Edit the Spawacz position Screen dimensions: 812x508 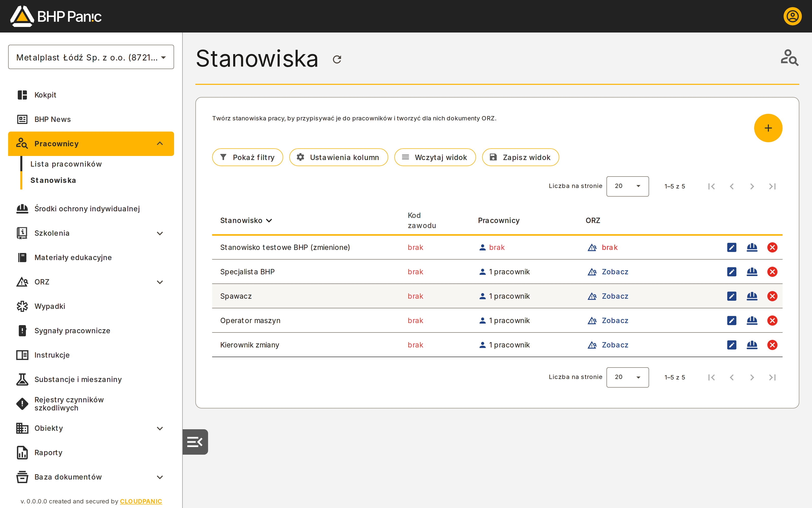(x=732, y=296)
